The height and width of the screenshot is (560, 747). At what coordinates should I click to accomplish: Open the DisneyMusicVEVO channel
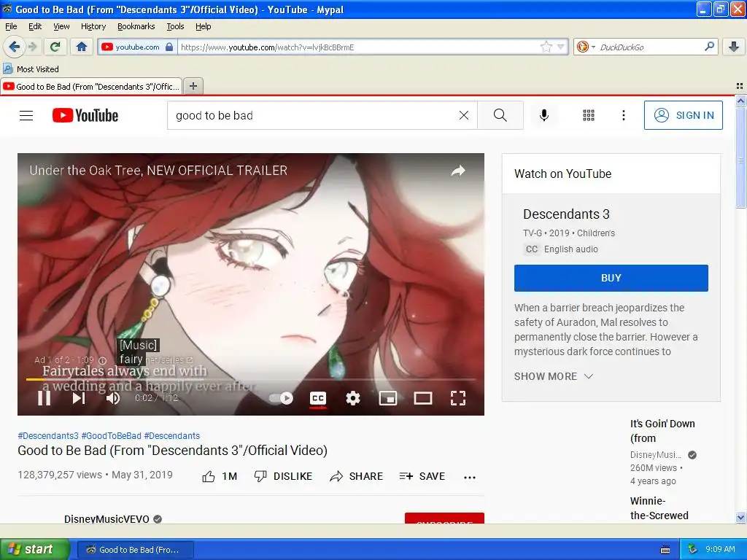(107, 518)
